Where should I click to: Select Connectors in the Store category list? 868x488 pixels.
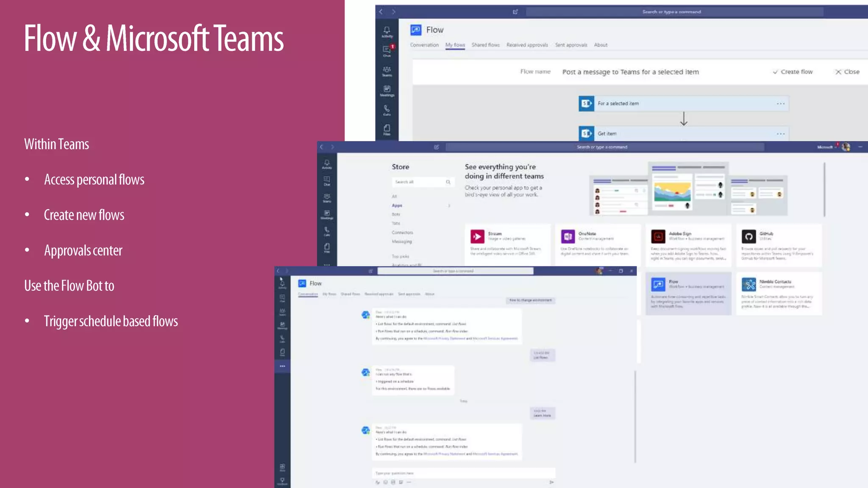click(402, 233)
